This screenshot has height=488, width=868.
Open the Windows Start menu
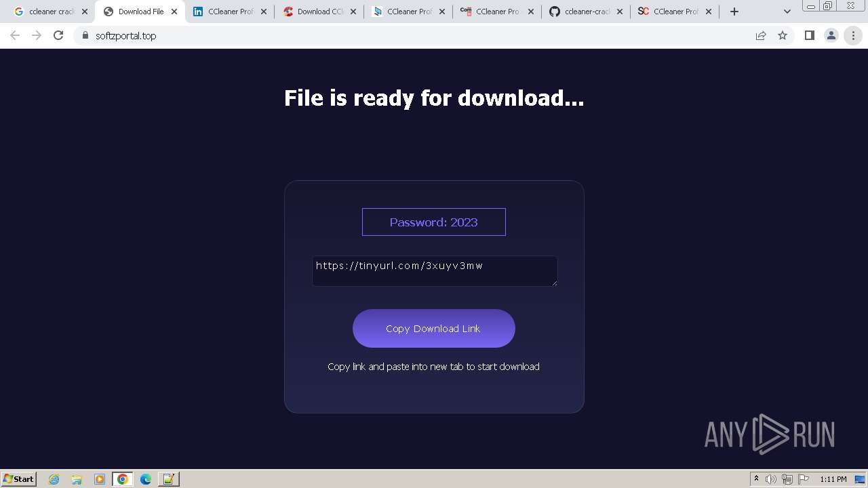pos(18,479)
